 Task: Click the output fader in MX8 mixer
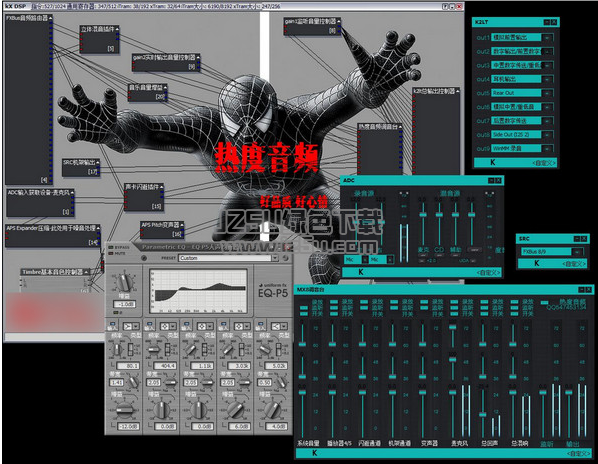[x=569, y=392]
